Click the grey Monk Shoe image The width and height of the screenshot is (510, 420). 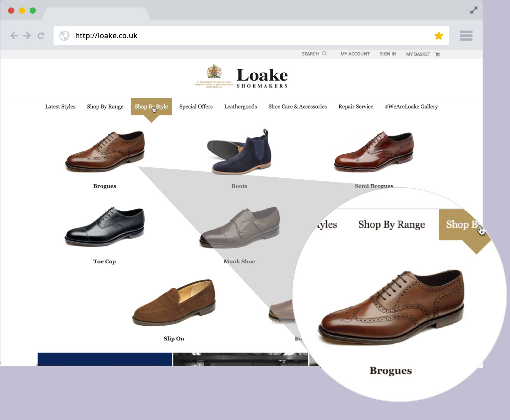tap(239, 227)
